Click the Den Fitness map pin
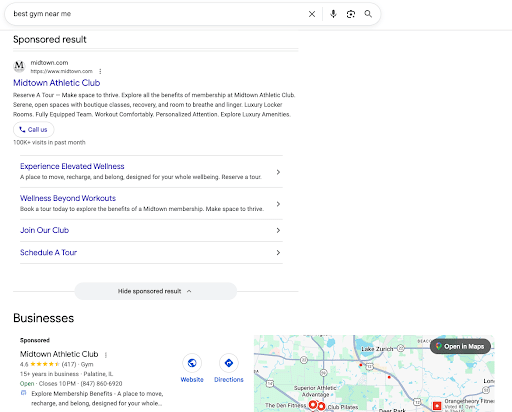512x412 pixels. pyautogui.click(x=313, y=405)
